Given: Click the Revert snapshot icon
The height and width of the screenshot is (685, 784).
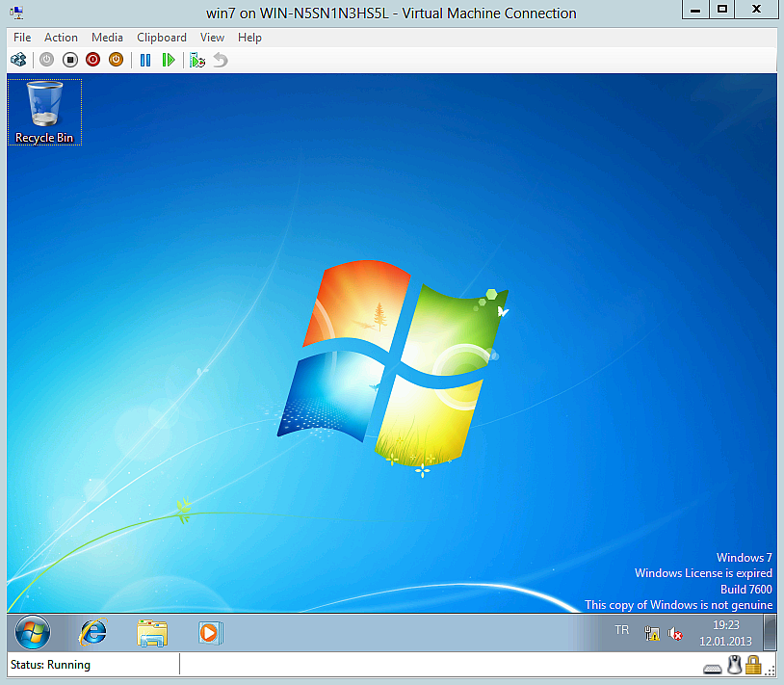Looking at the screenshot, I should click(220, 59).
